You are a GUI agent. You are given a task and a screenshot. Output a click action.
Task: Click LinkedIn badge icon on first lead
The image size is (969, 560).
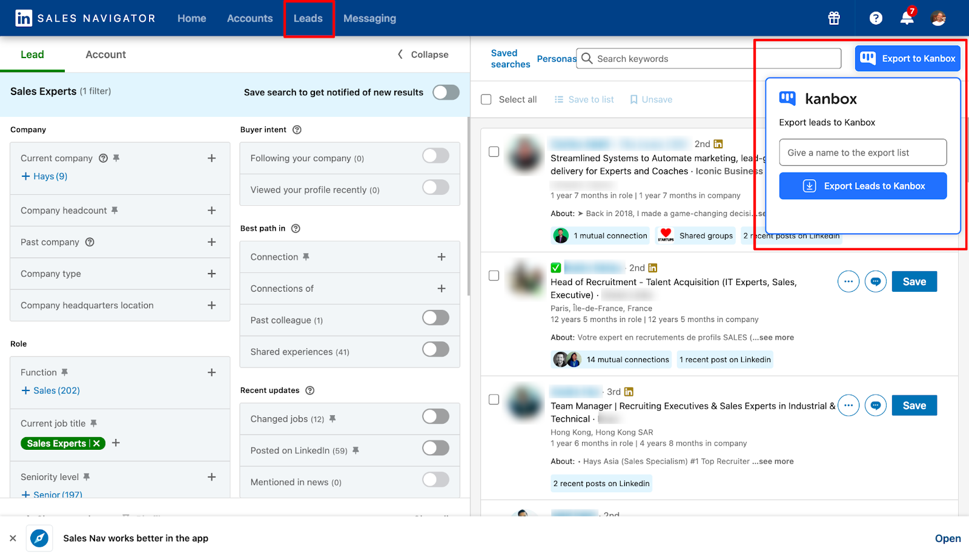(x=718, y=144)
